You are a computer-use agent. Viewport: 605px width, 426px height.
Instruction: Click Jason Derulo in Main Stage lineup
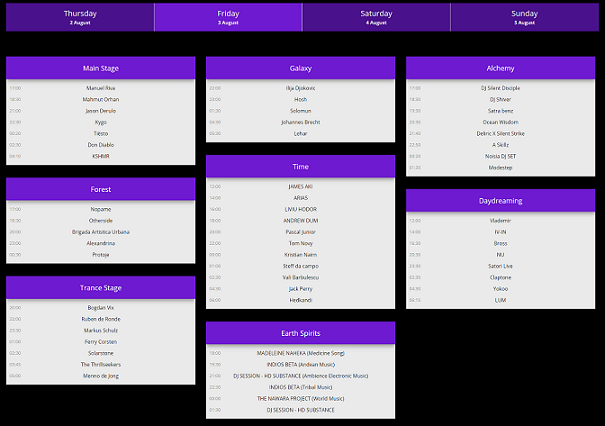(101, 111)
